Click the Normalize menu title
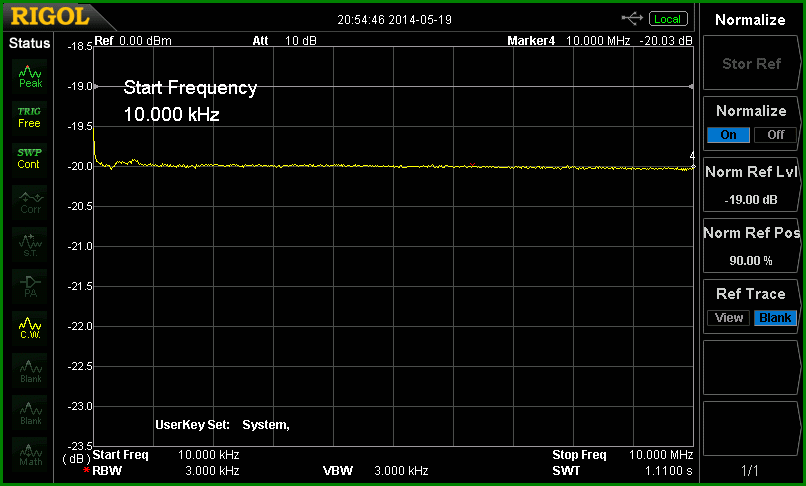Screen dimensions: 806x486 (x=750, y=20)
